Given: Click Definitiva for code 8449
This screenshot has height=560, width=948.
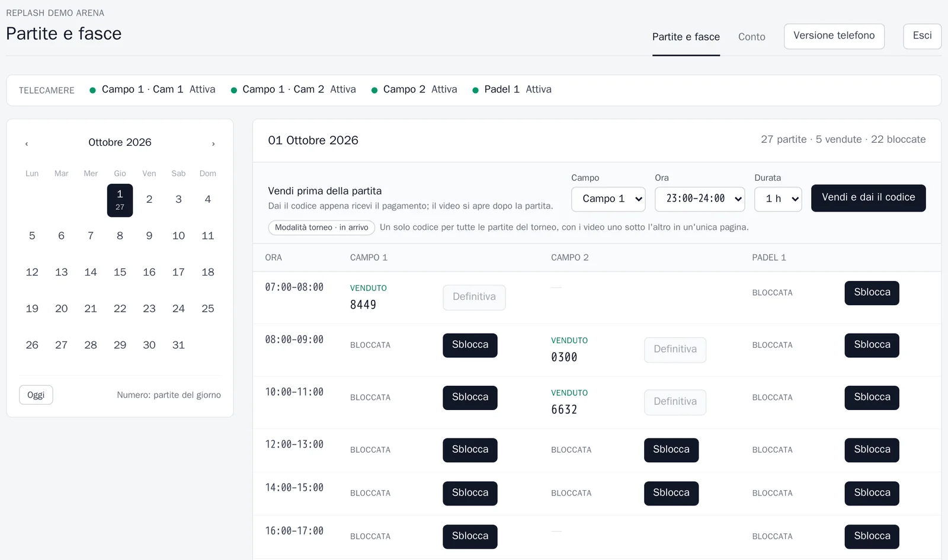Looking at the screenshot, I should pyautogui.click(x=474, y=297).
